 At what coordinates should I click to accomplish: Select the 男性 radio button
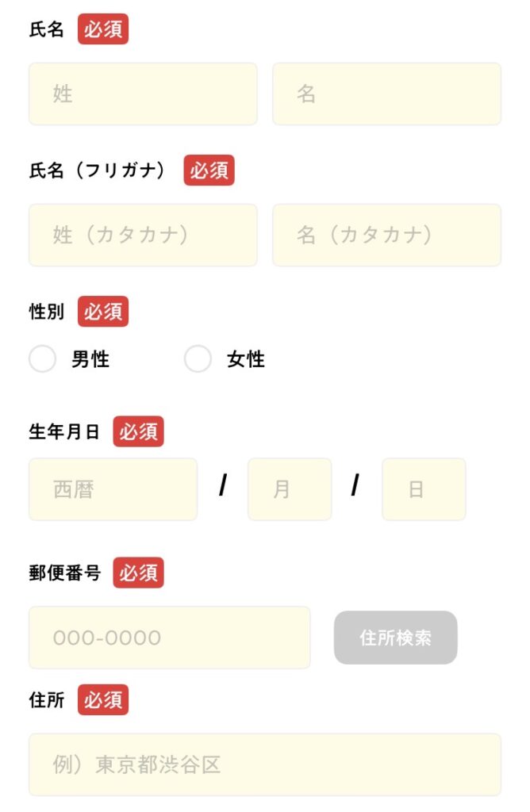pos(43,359)
